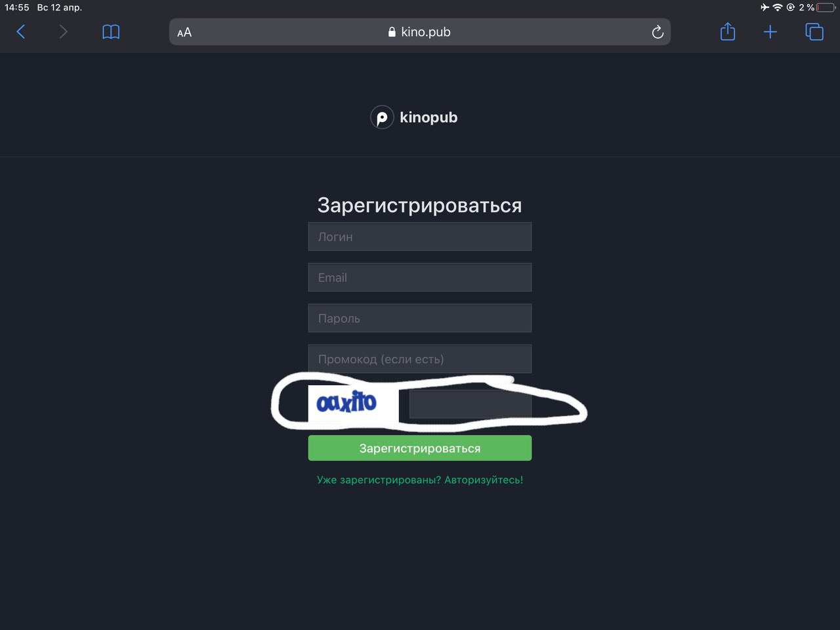
Task: Focus the Email input field
Action: [420, 278]
